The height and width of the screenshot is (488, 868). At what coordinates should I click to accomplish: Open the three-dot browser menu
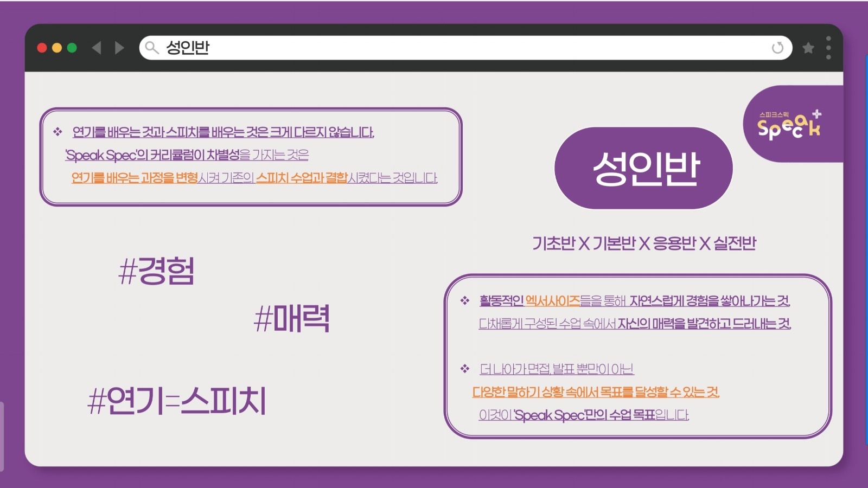(828, 48)
